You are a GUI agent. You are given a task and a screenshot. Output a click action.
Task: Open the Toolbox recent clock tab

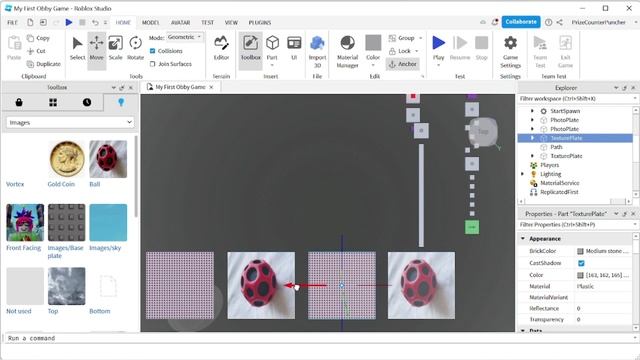pyautogui.click(x=87, y=102)
